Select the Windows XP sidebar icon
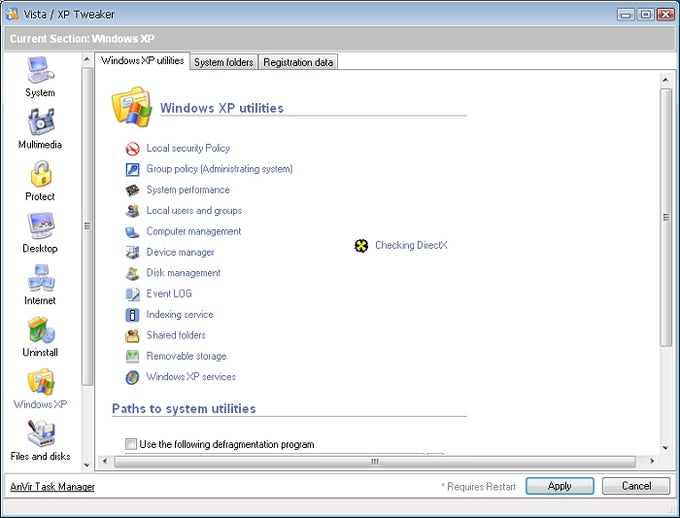 [x=40, y=382]
